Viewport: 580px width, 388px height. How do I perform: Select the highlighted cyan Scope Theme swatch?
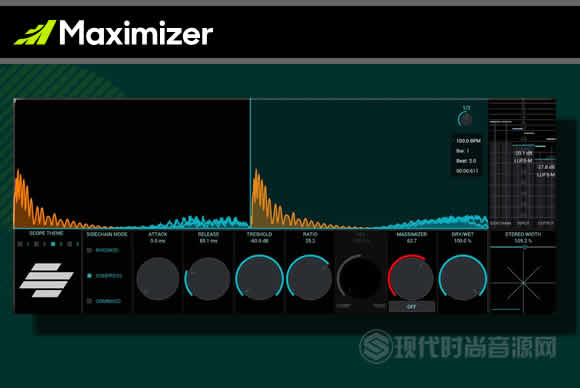(x=53, y=244)
